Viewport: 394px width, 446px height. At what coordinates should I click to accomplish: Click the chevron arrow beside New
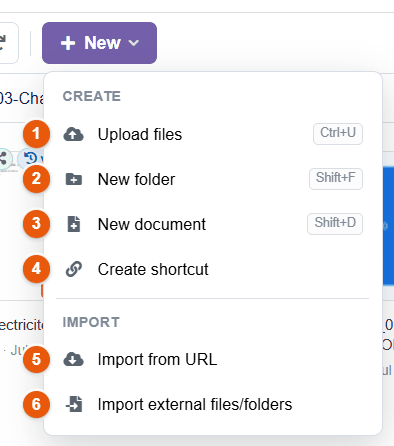tap(134, 43)
